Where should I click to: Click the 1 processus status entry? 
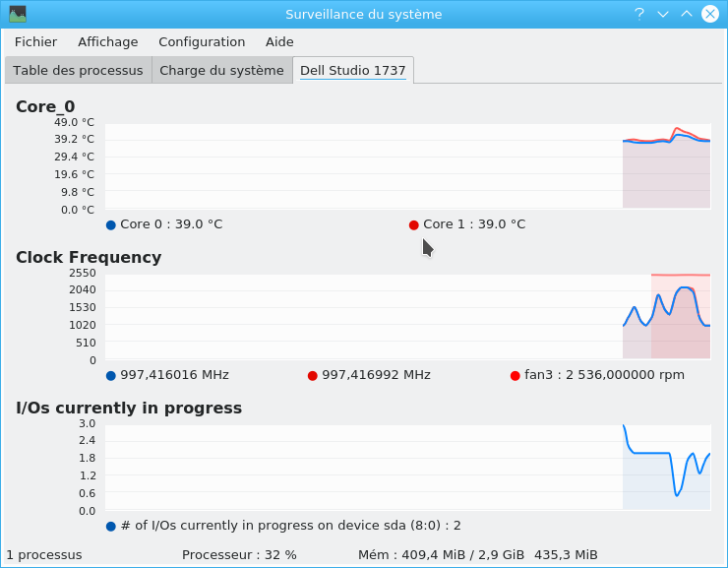click(44, 555)
